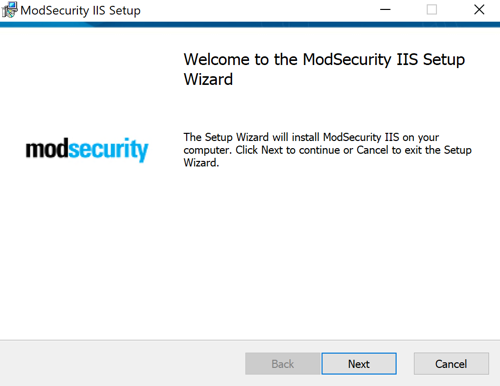Click the grey footer area left of Back
The height and width of the screenshot is (386, 500).
122,363
